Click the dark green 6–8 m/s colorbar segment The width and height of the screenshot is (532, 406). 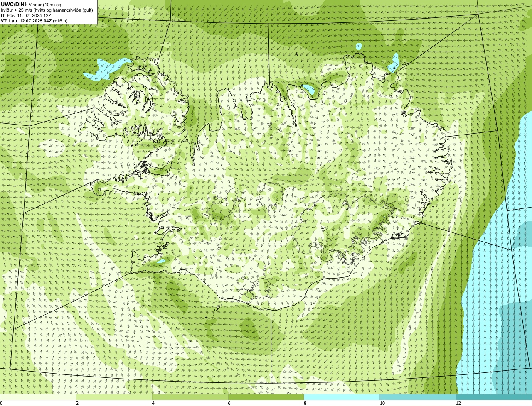coord(266,397)
